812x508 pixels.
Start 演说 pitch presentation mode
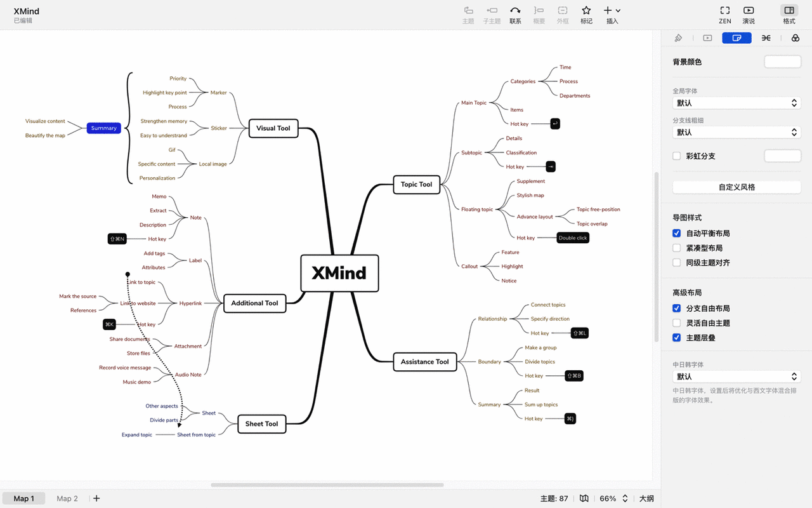pos(749,11)
